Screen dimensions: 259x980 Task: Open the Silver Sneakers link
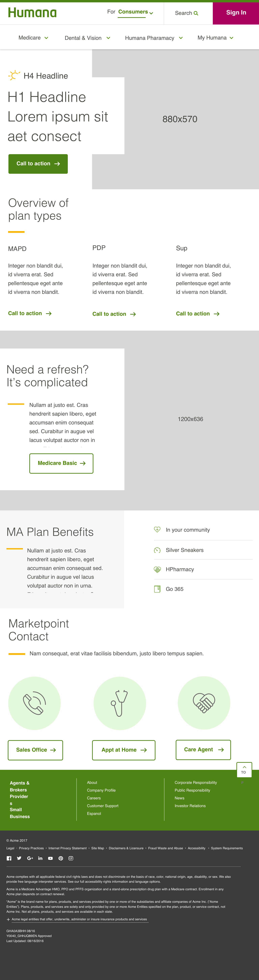click(x=184, y=550)
